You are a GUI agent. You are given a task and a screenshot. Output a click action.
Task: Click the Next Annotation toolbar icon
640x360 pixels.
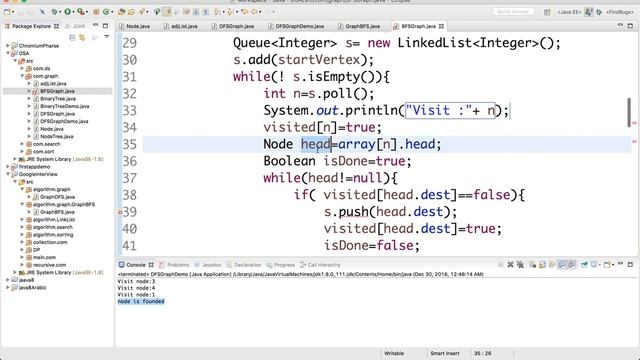coord(218,12)
